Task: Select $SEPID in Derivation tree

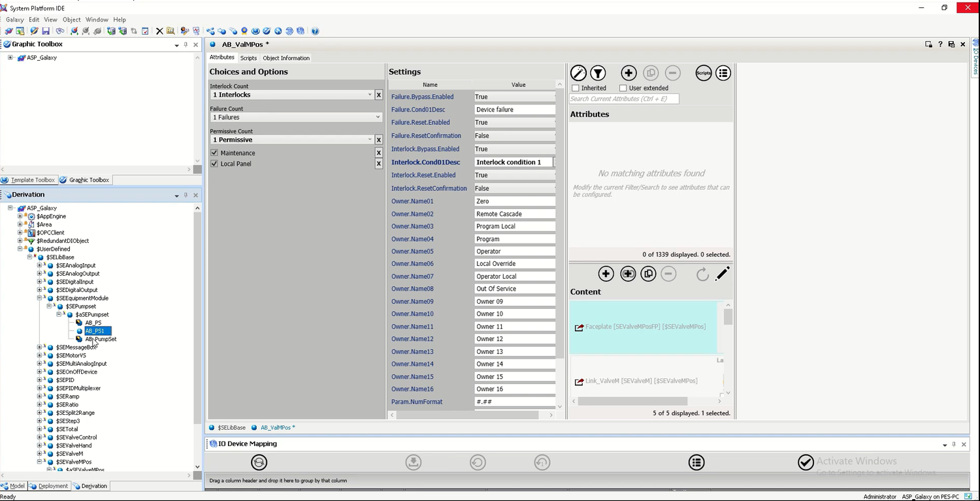Action: coord(65,380)
